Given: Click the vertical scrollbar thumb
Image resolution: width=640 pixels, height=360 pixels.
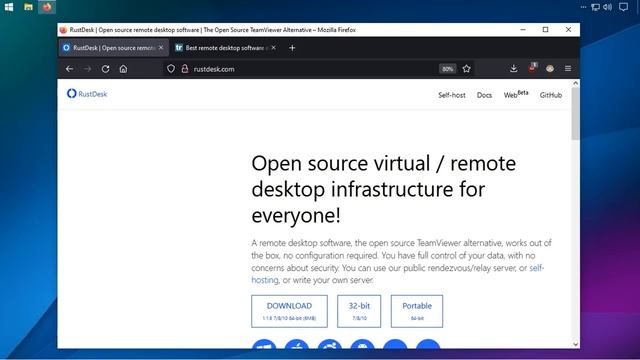Looking at the screenshot, I should pos(576,114).
